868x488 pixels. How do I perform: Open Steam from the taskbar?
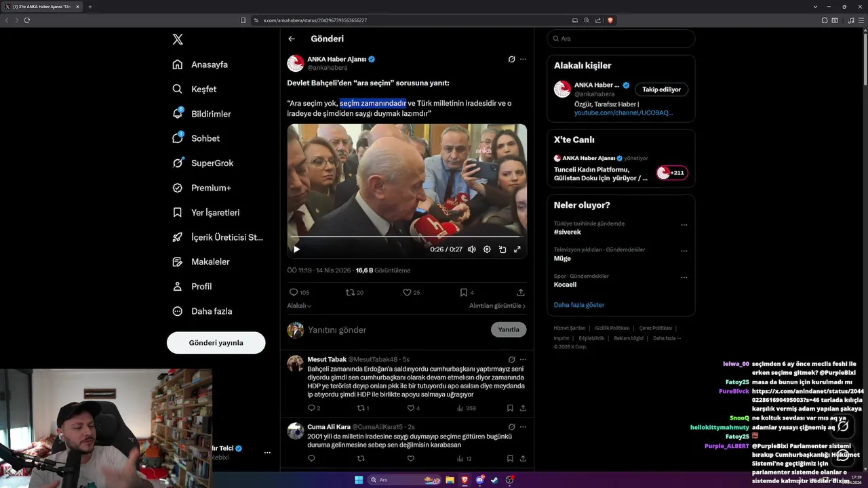(x=494, y=480)
